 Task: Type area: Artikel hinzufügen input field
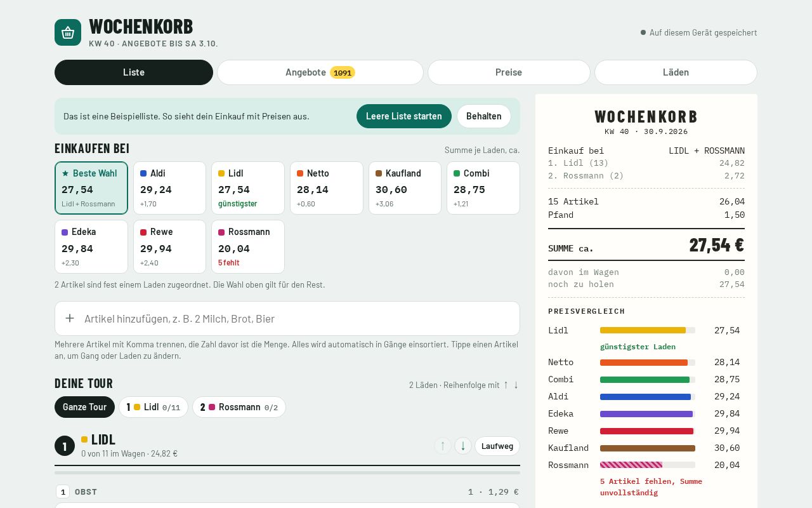coord(287,318)
